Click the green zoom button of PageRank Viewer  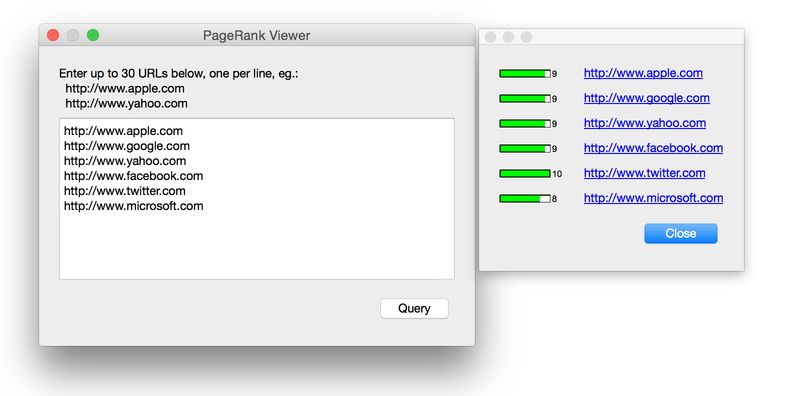[93, 35]
